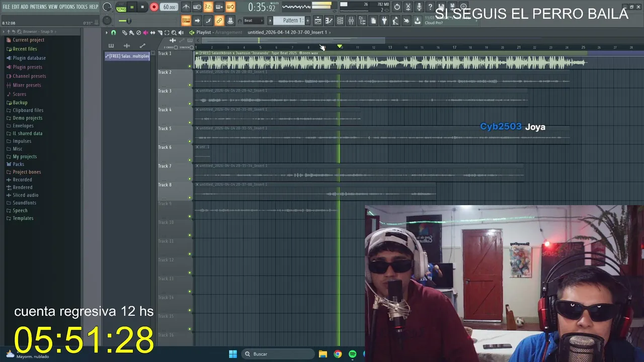Viewport: 644px width, 362px height.
Task: Mute Track 5 via its green light
Action: click(190, 141)
